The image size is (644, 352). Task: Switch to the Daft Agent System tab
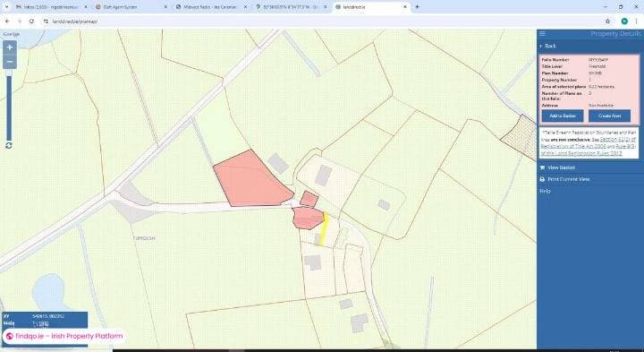[x=131, y=7]
